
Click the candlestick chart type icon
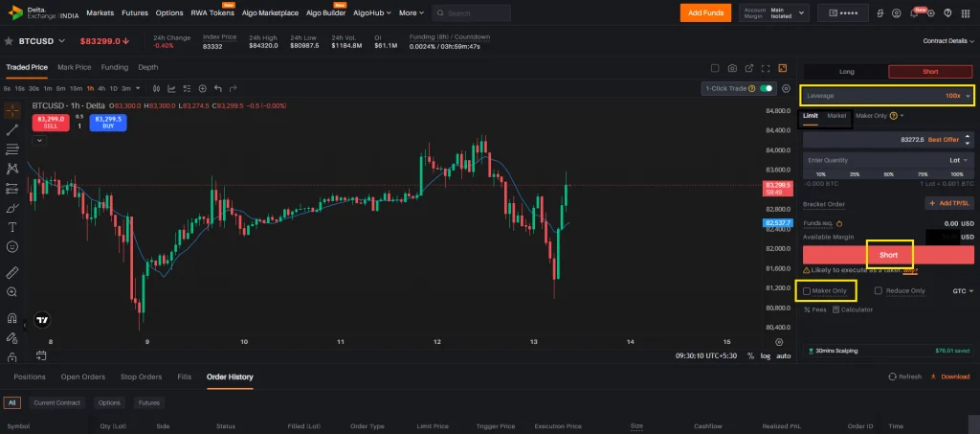pyautogui.click(x=156, y=89)
